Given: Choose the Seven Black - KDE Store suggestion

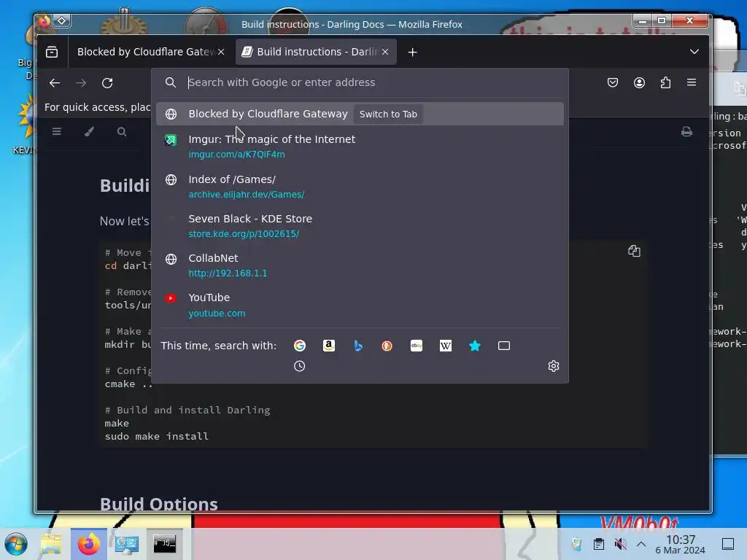Looking at the screenshot, I should tap(360, 226).
